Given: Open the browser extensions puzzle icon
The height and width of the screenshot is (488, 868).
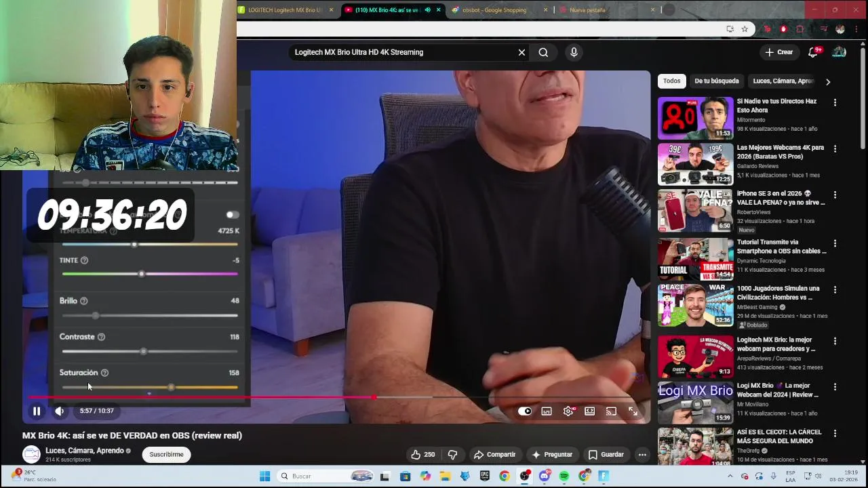Looking at the screenshot, I should click(800, 29).
